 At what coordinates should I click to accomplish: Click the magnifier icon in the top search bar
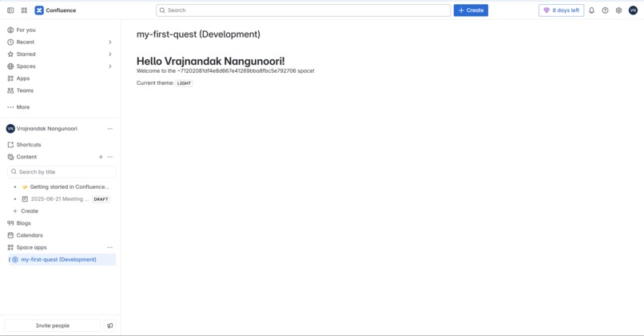162,10
